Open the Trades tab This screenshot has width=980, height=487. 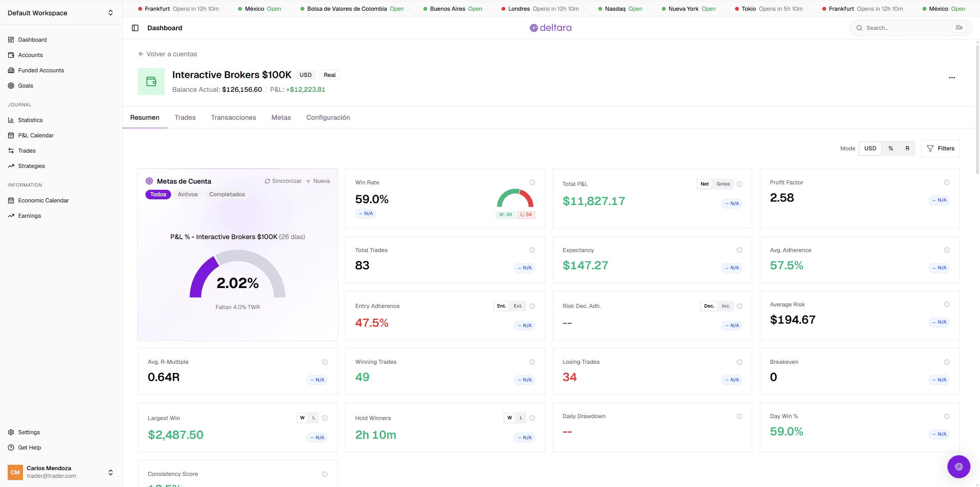pos(185,117)
